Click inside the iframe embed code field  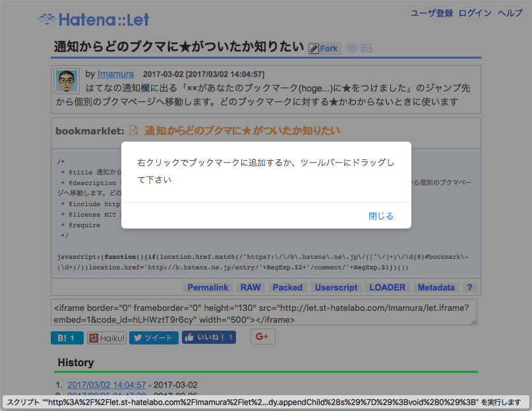(x=264, y=312)
